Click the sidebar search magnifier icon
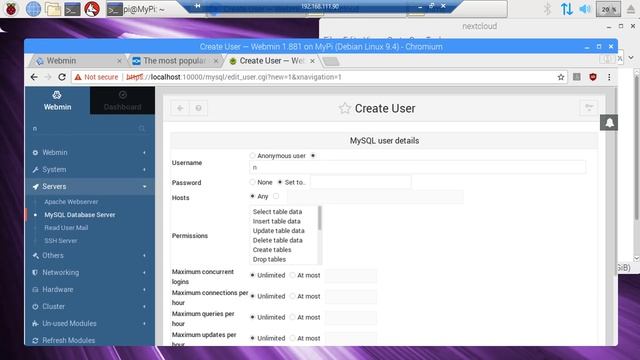Viewport: 640px width, 360px height. pyautogui.click(x=142, y=129)
